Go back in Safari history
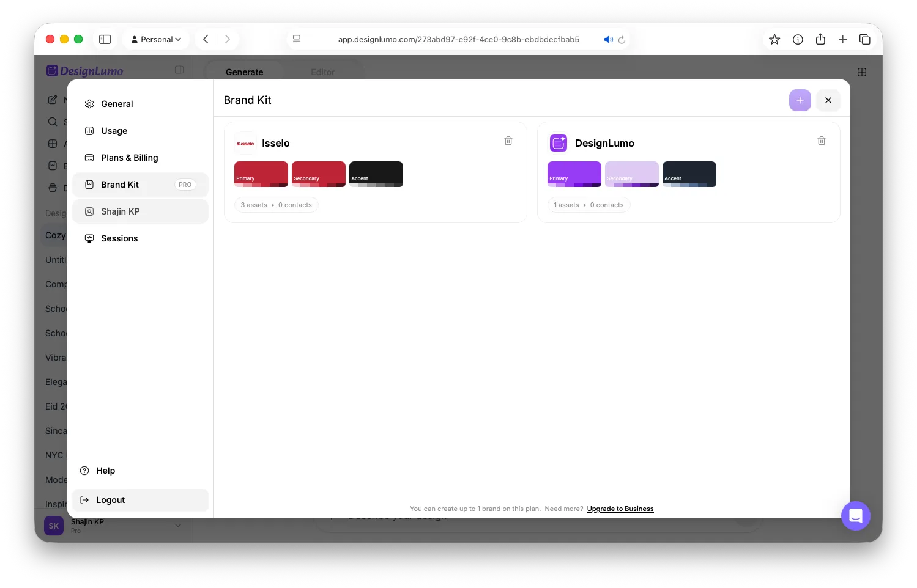 pos(206,39)
